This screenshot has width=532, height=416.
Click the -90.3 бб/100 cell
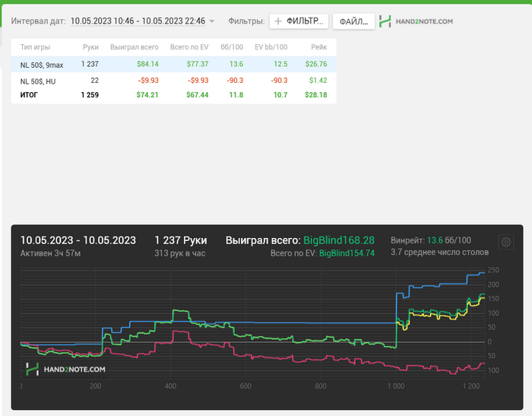point(235,81)
